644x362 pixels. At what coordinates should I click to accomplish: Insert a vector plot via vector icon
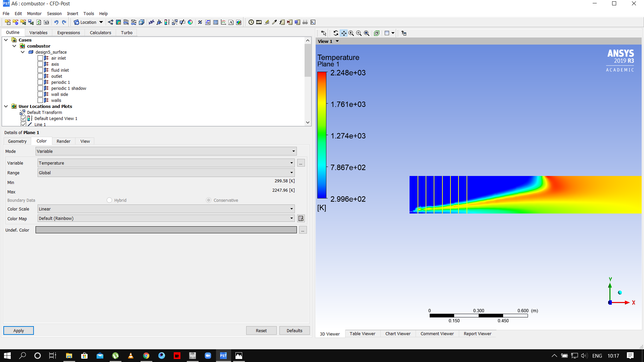click(x=110, y=22)
